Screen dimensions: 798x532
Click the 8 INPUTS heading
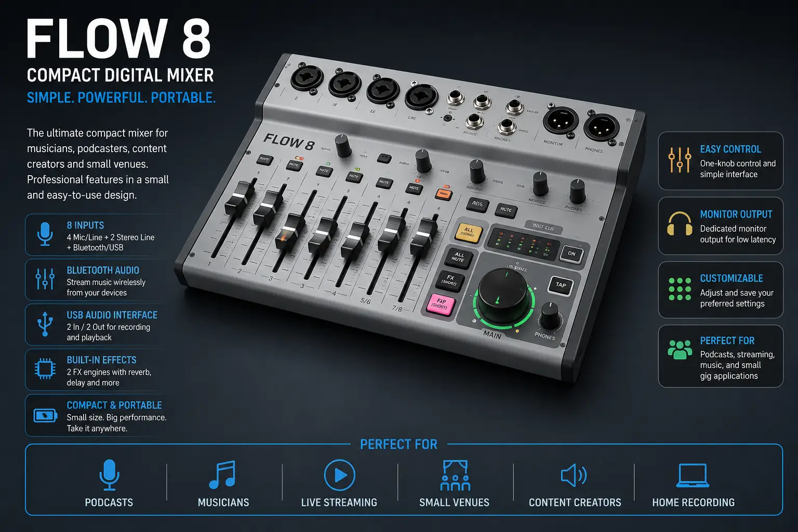85,225
